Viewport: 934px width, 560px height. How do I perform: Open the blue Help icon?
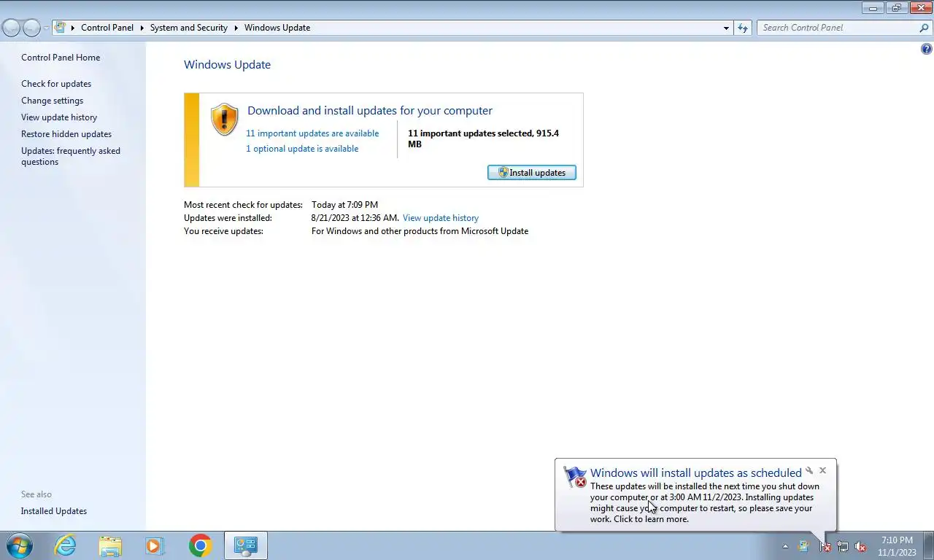tap(927, 50)
